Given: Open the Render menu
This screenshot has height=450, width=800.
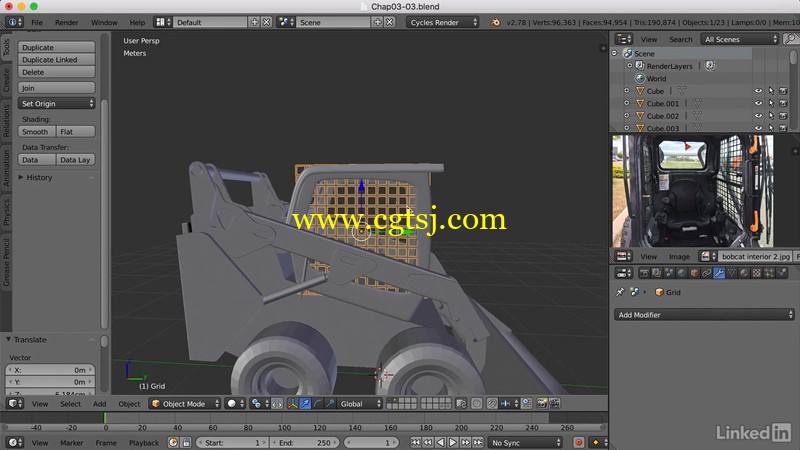Looking at the screenshot, I should (x=66, y=22).
